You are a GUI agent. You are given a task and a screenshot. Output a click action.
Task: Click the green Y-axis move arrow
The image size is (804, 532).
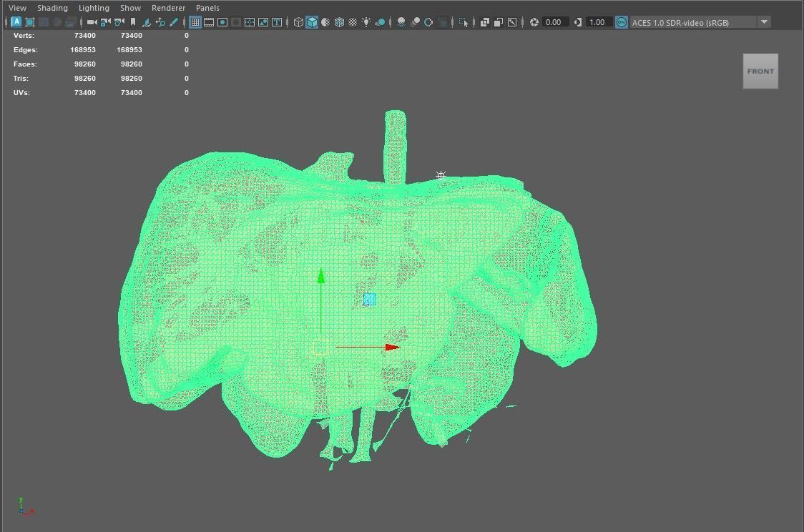[321, 277]
